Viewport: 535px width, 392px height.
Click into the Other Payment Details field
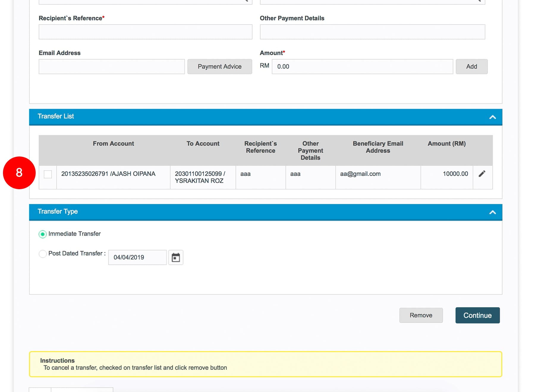tap(372, 32)
